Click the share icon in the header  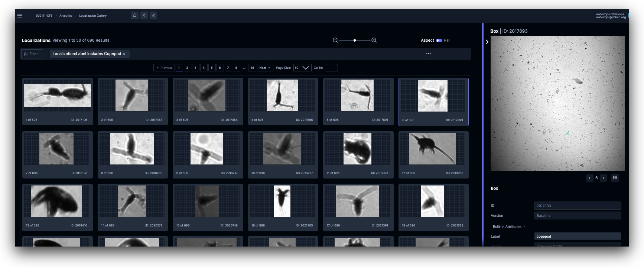coord(144,15)
